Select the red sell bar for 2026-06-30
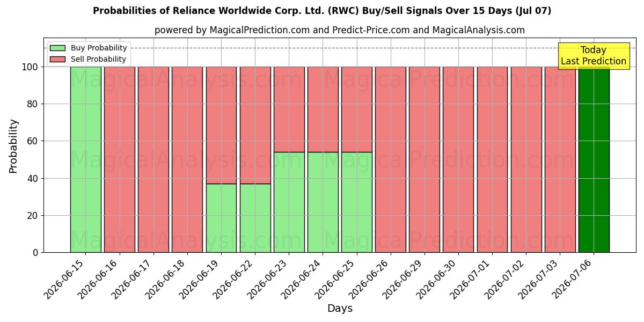This screenshot has height=322, width=644. click(x=458, y=159)
